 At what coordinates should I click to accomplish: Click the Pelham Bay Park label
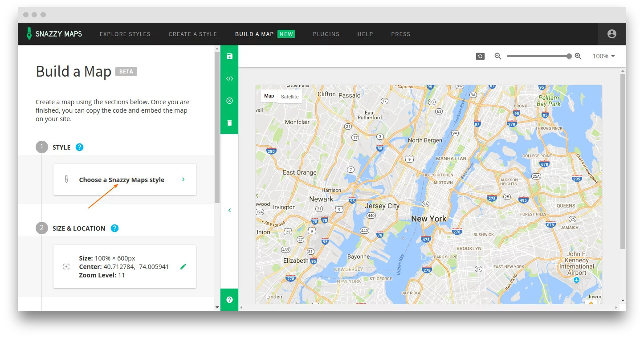click(x=549, y=101)
